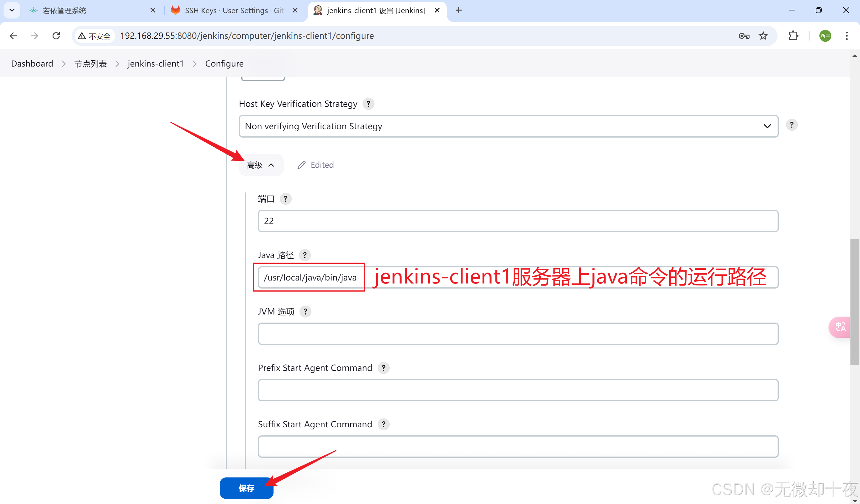The image size is (860, 504).
Task: Click the 保存 save button
Action: click(x=246, y=488)
